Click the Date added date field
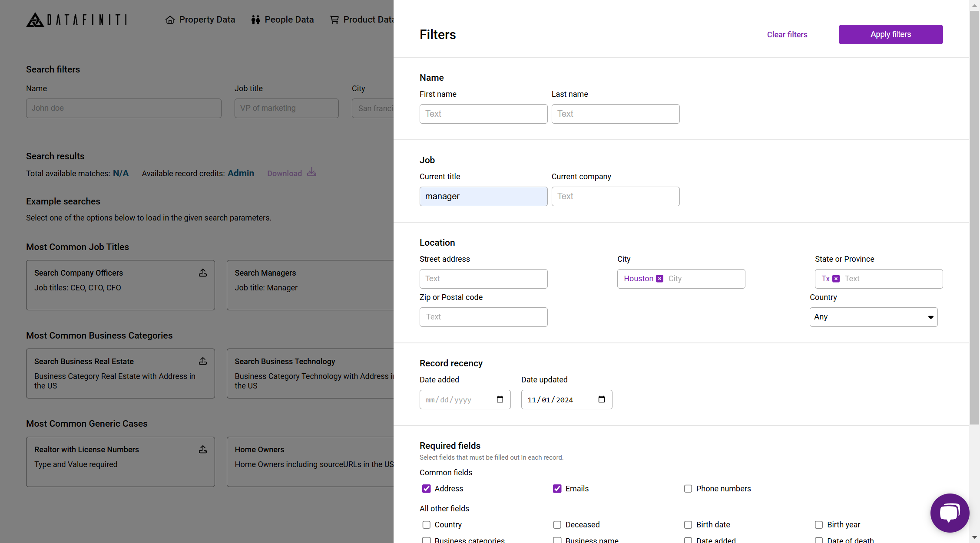The image size is (980, 543). (465, 399)
